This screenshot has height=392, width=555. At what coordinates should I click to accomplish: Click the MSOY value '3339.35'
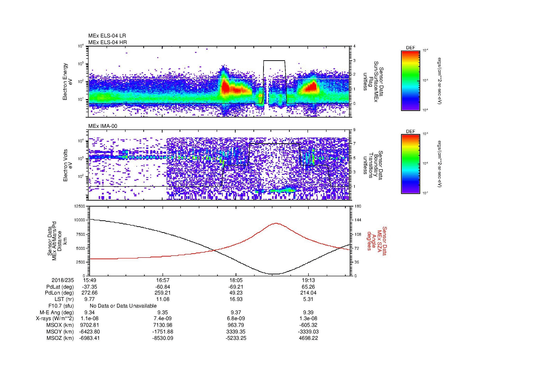click(236, 332)
